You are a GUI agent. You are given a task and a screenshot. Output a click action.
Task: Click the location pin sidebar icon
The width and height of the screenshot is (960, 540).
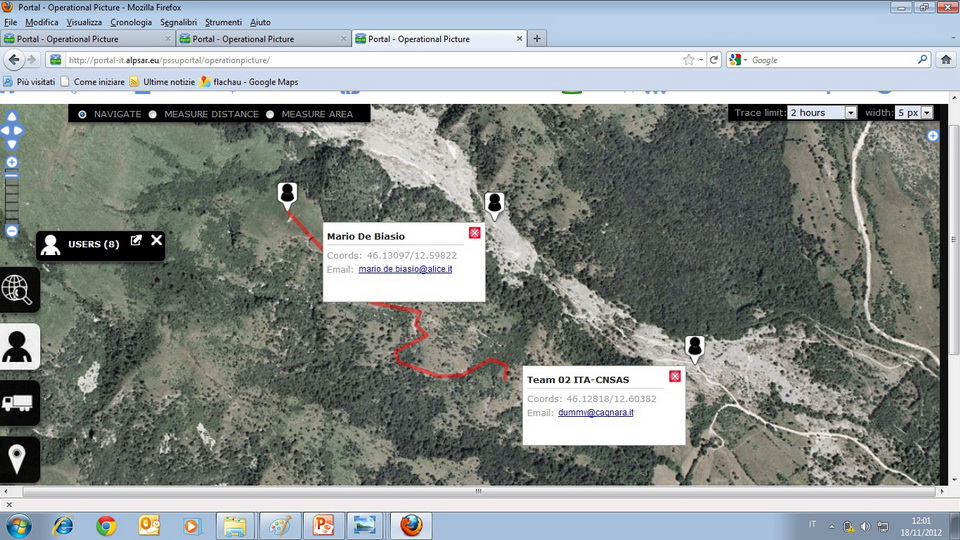(18, 460)
